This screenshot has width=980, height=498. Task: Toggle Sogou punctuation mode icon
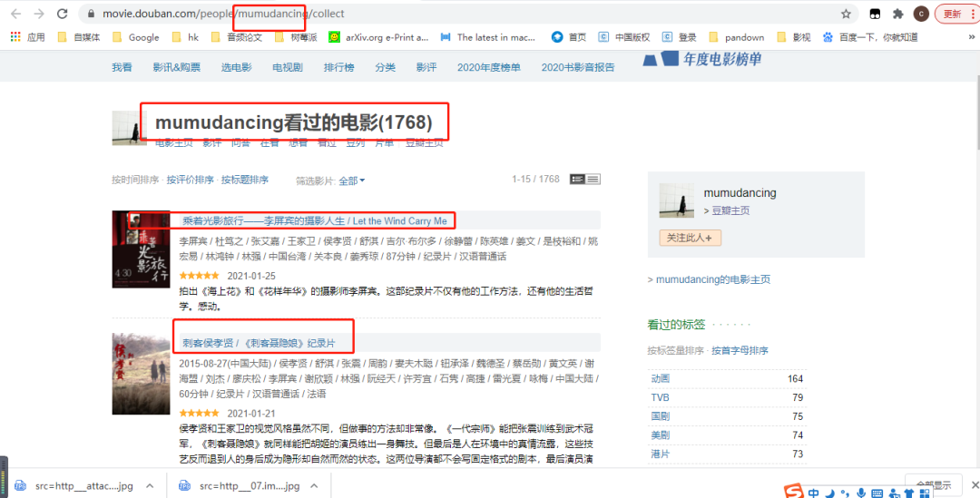845,493
